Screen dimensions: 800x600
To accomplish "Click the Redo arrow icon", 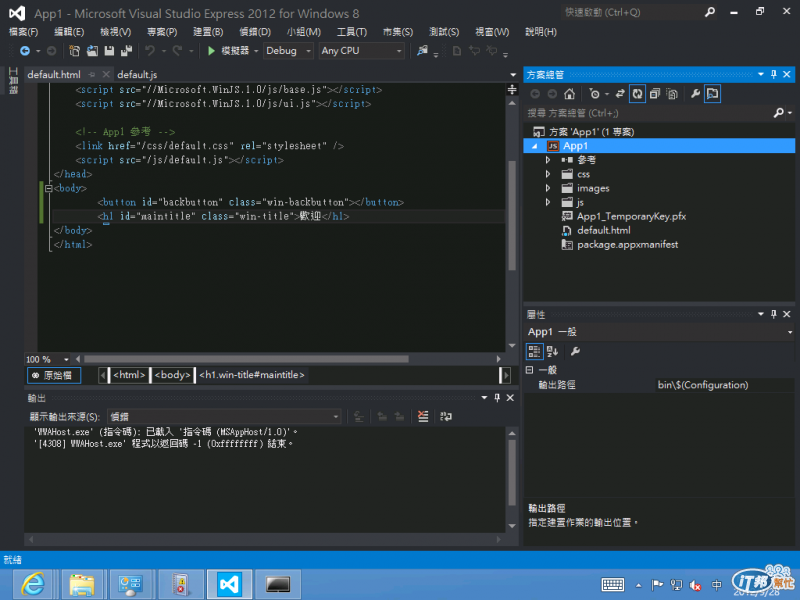I will click(177, 51).
